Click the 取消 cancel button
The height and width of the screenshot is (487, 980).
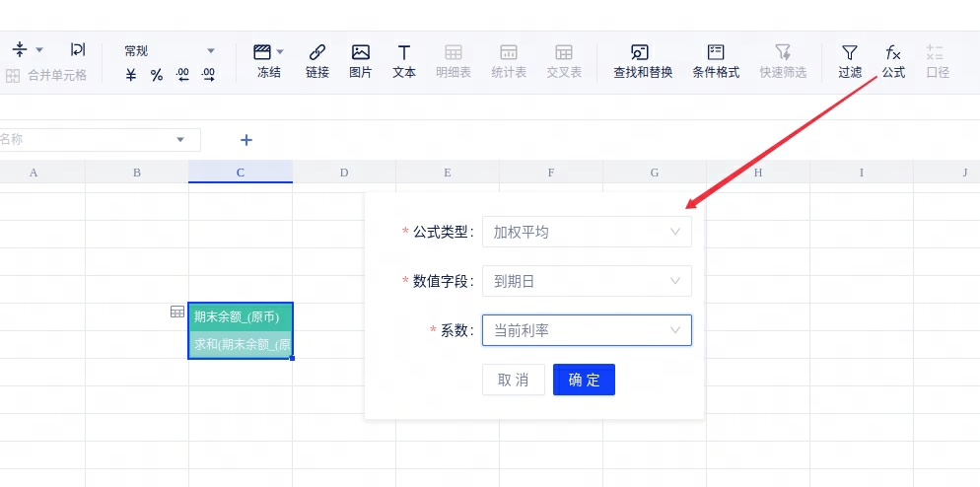[514, 380]
